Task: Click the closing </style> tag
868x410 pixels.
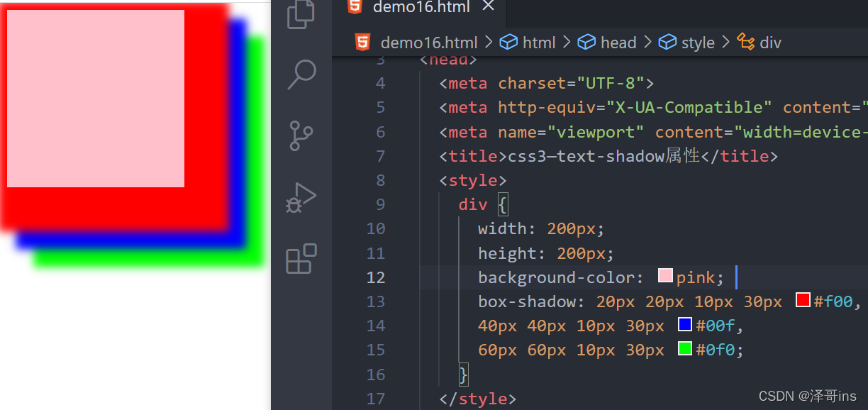Action: (478, 399)
